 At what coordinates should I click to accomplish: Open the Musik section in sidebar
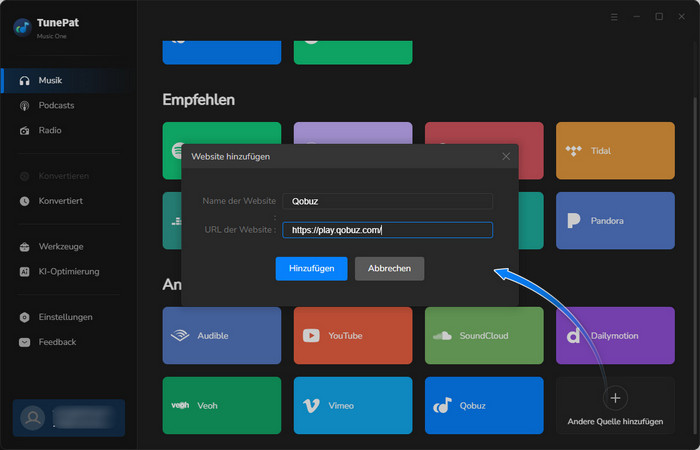[69, 80]
